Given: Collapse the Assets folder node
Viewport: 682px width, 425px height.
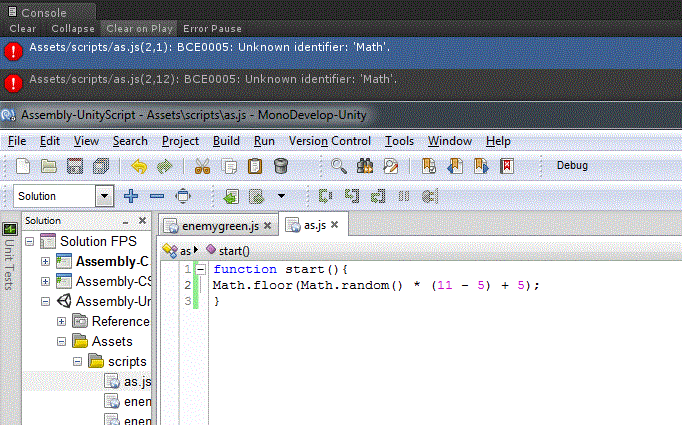Looking at the screenshot, I should tap(61, 341).
